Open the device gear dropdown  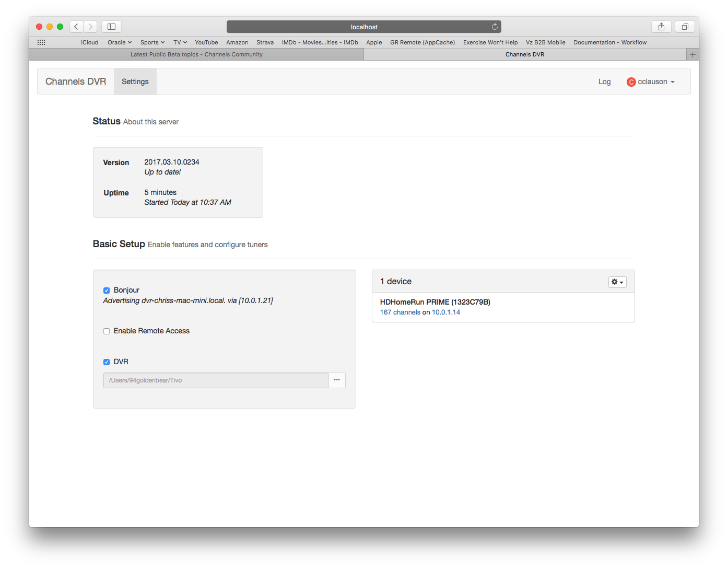[617, 282]
